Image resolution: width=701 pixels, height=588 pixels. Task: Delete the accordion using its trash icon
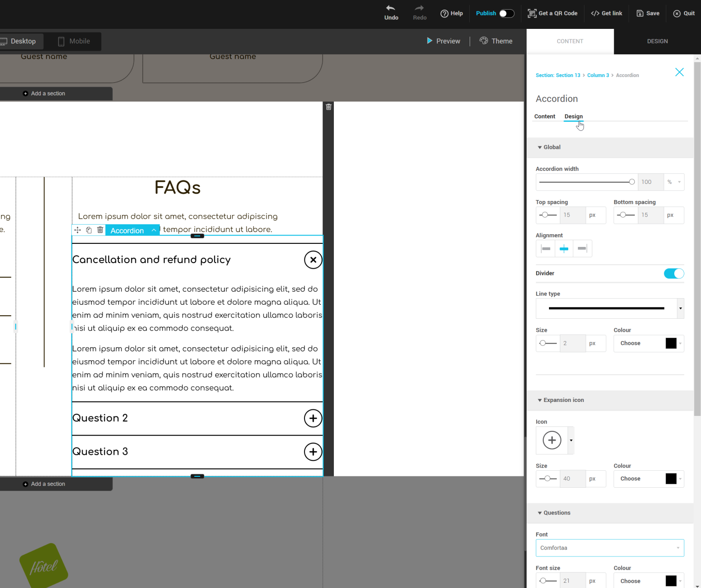point(100,230)
